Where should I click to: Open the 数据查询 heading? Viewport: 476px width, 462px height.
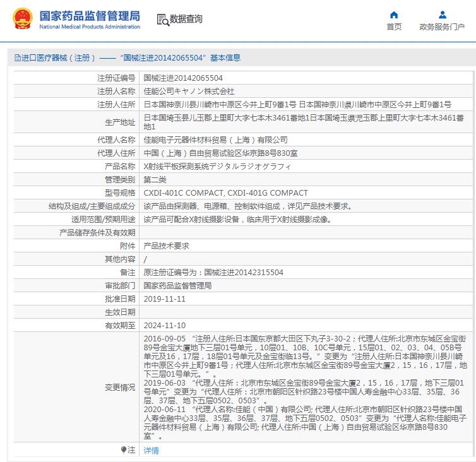(186, 19)
